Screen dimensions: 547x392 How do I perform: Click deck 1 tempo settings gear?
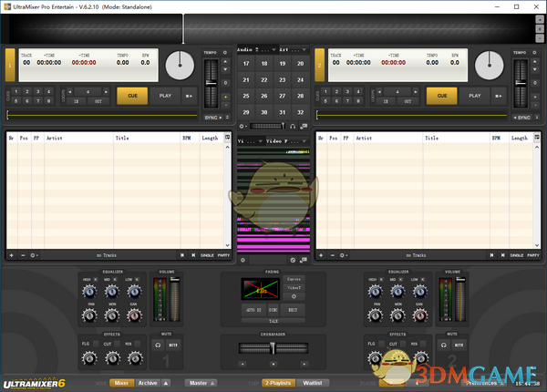(x=225, y=52)
